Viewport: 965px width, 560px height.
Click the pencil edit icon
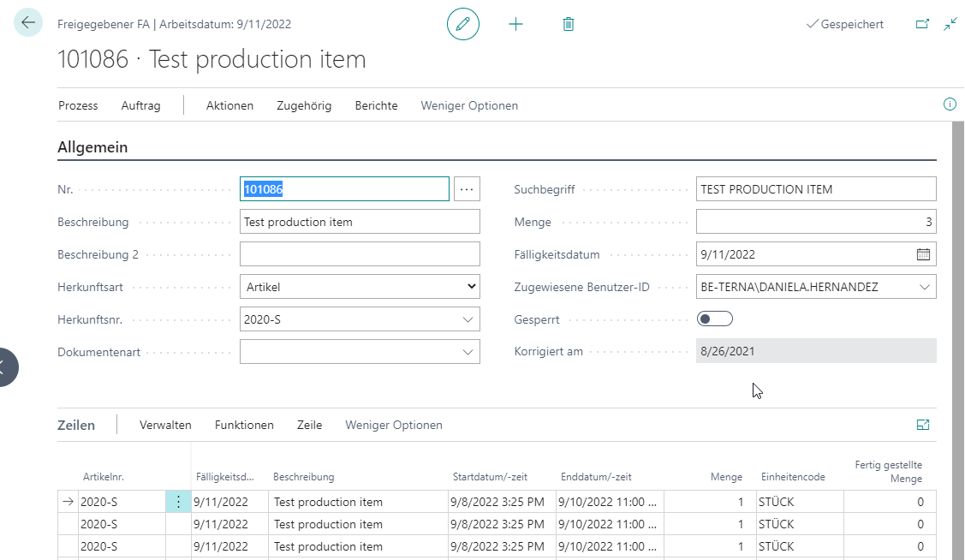click(462, 24)
